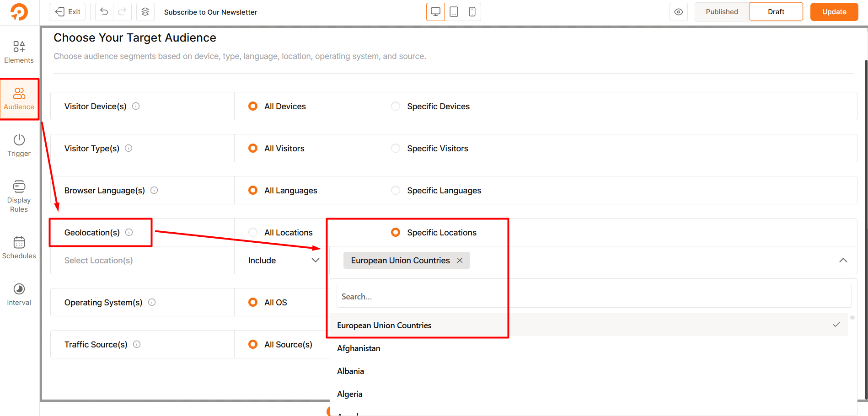Image resolution: width=868 pixels, height=416 pixels.
Task: Click the undo arrow icon
Action: [104, 12]
